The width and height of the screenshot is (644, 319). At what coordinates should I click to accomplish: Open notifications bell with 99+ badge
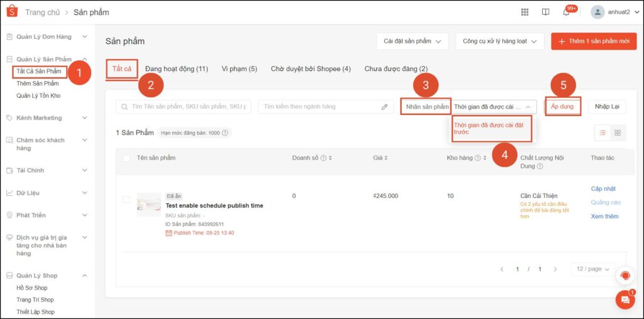click(566, 12)
